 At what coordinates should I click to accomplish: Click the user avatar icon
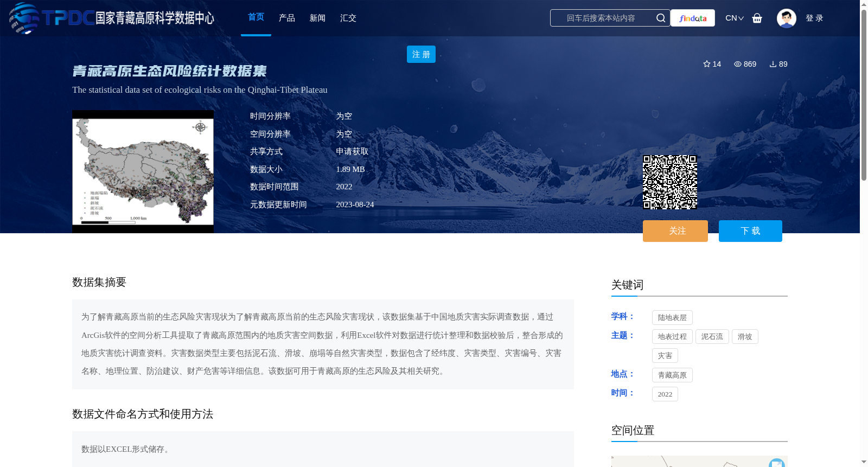(787, 18)
